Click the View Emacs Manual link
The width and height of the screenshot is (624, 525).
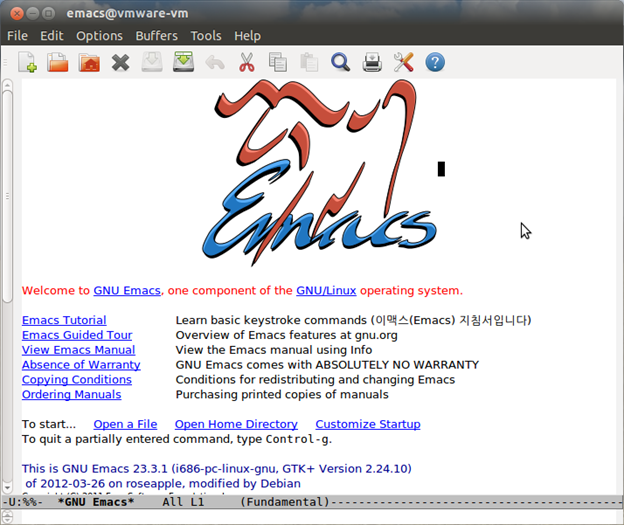[78, 350]
